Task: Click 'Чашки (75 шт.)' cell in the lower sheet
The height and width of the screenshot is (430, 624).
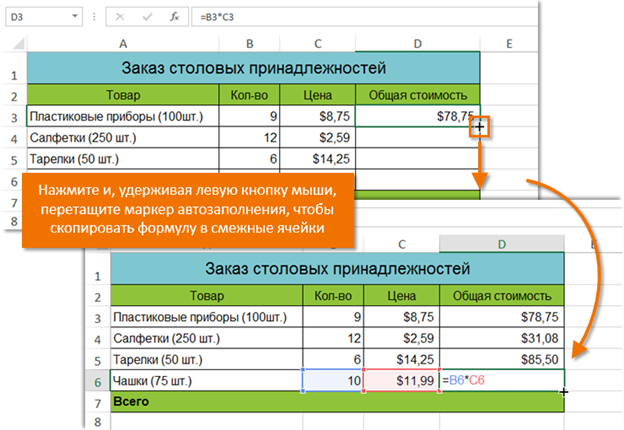Action: 207,381
